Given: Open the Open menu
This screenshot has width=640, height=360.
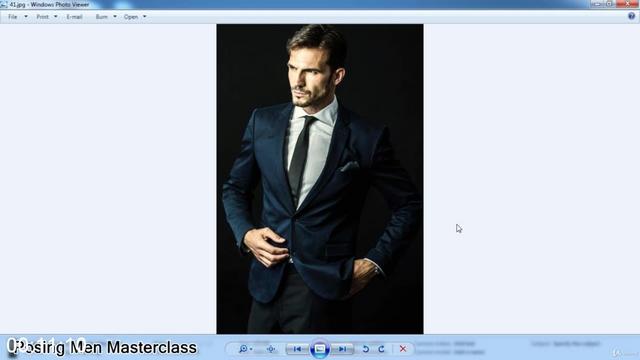Looking at the screenshot, I should (131, 17).
